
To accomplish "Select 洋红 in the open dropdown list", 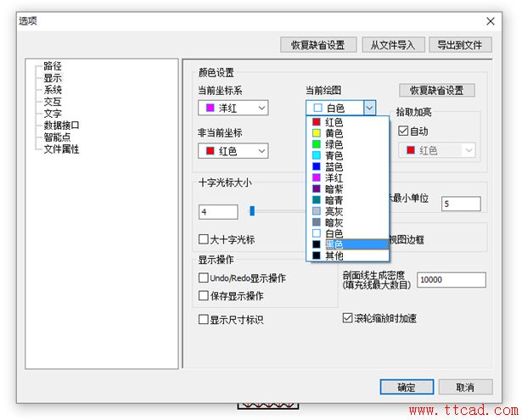I will [x=347, y=177].
